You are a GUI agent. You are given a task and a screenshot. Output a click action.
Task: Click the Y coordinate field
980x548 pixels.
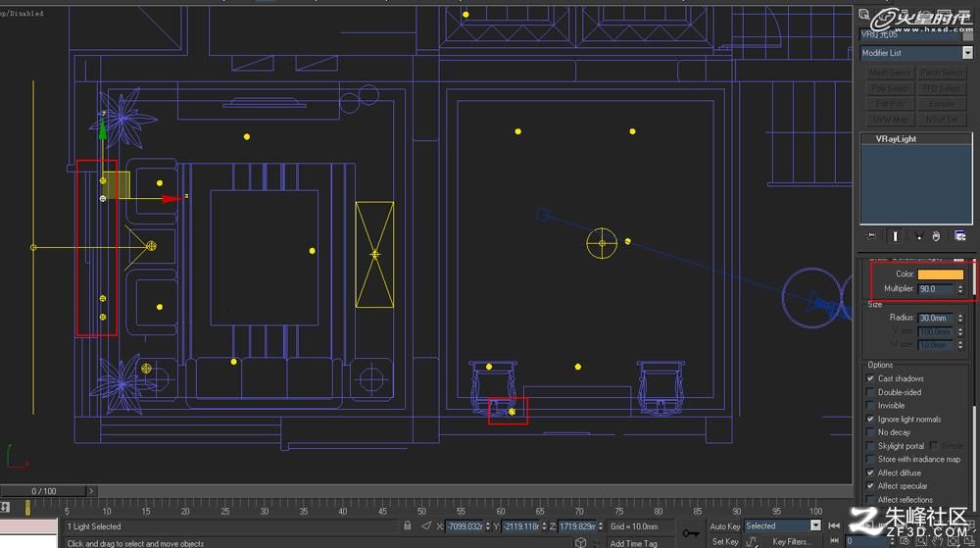pos(520,526)
